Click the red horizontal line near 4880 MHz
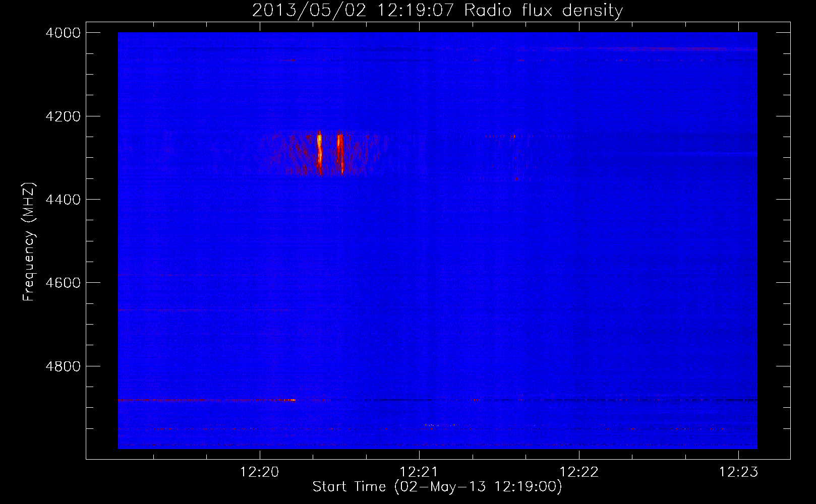This screenshot has width=816, height=504. click(x=207, y=400)
